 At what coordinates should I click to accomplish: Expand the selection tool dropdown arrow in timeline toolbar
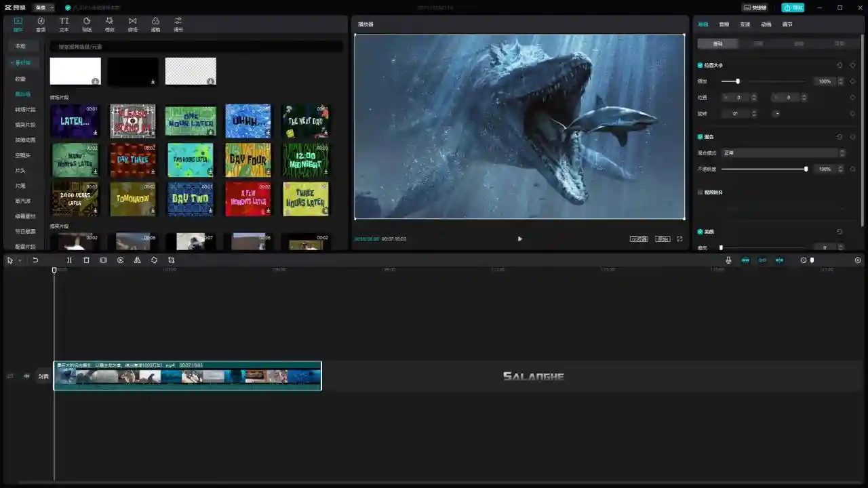20,261
